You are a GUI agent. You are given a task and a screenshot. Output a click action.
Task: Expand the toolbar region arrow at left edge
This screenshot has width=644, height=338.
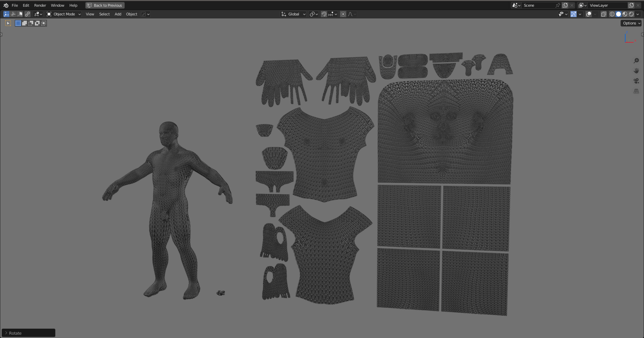[1, 34]
